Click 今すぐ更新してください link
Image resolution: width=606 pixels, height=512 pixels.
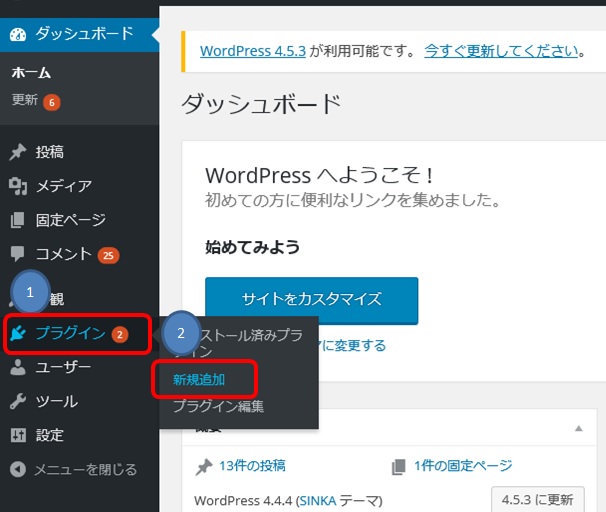501,51
